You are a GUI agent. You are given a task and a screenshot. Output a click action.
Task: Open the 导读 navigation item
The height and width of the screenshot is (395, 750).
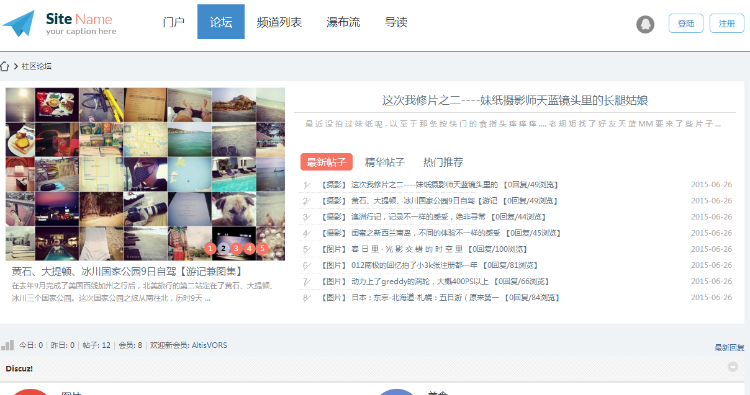click(x=396, y=22)
